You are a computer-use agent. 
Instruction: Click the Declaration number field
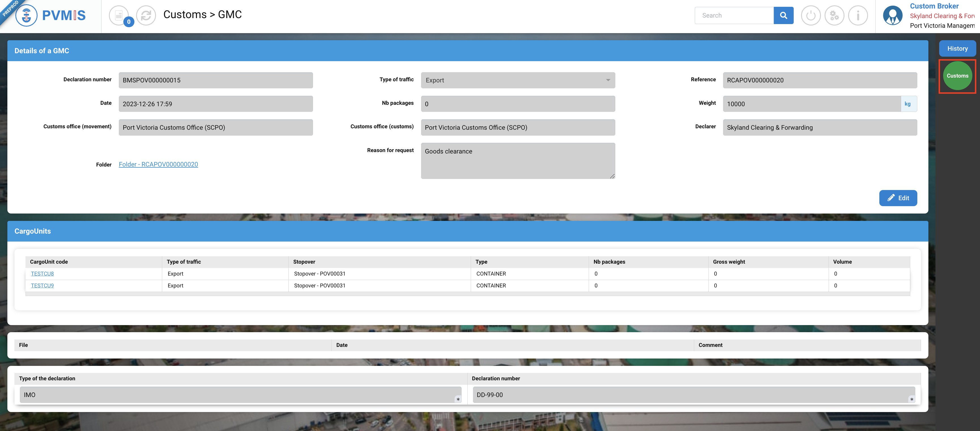216,80
